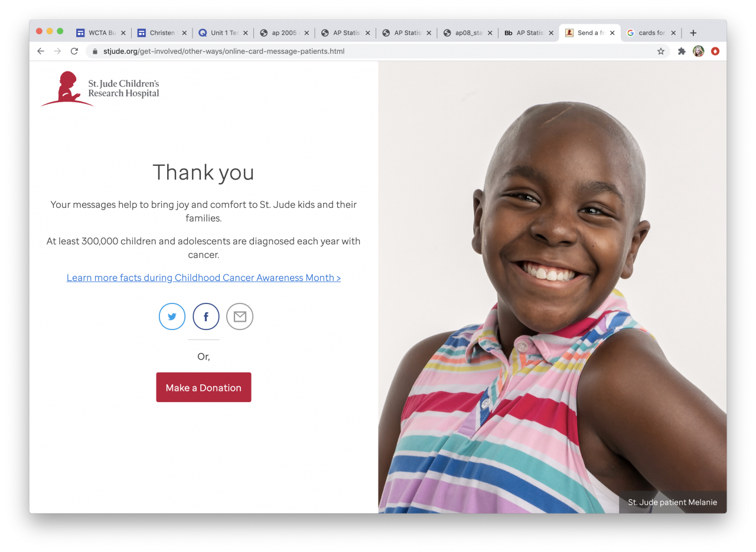Go back to previous page
The height and width of the screenshot is (552, 756).
(41, 51)
